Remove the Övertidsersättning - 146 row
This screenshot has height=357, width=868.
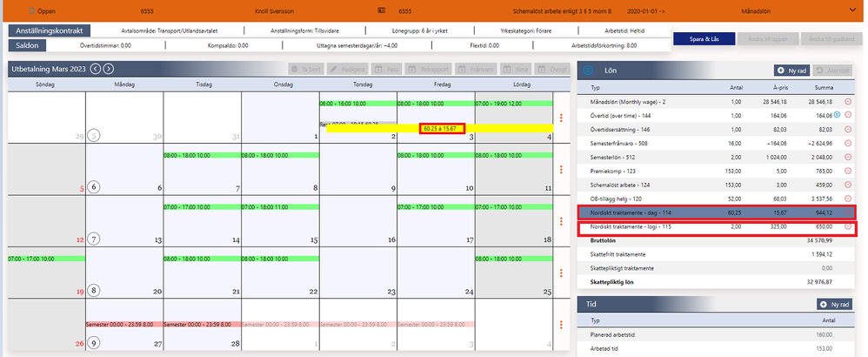point(847,129)
